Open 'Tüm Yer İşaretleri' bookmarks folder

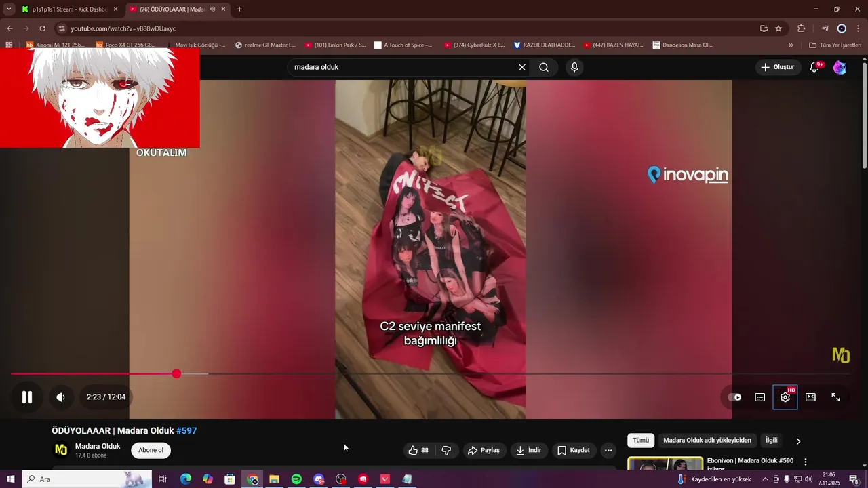(835, 45)
